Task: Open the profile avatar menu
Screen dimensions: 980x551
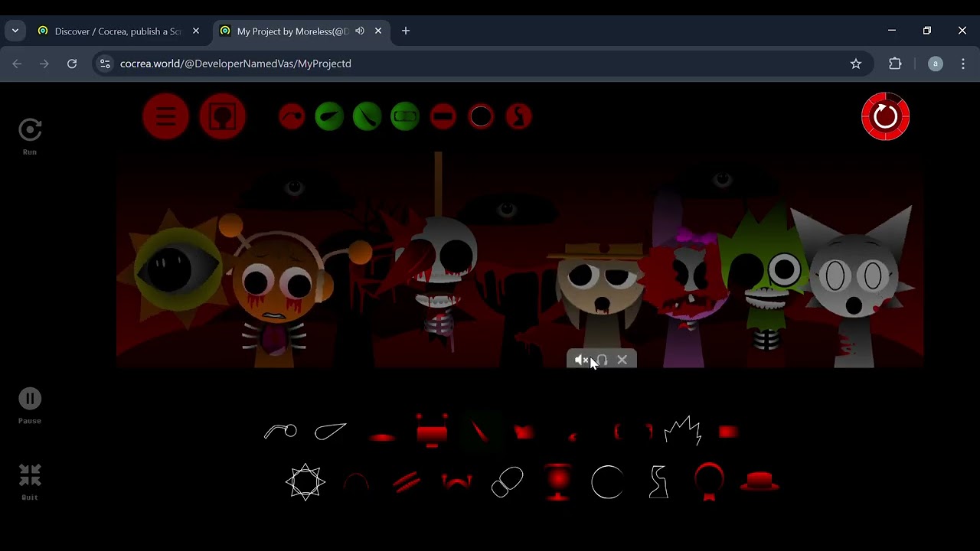Action: [935, 64]
